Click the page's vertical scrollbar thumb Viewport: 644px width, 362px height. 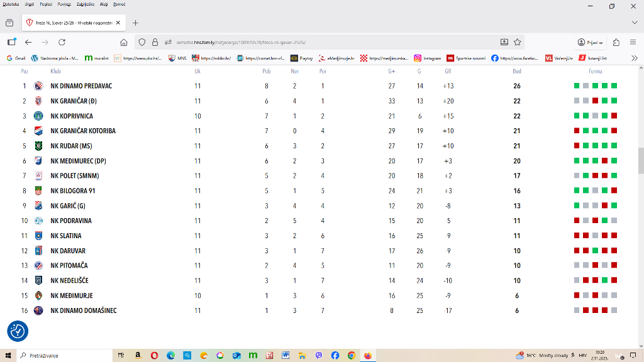640,160
